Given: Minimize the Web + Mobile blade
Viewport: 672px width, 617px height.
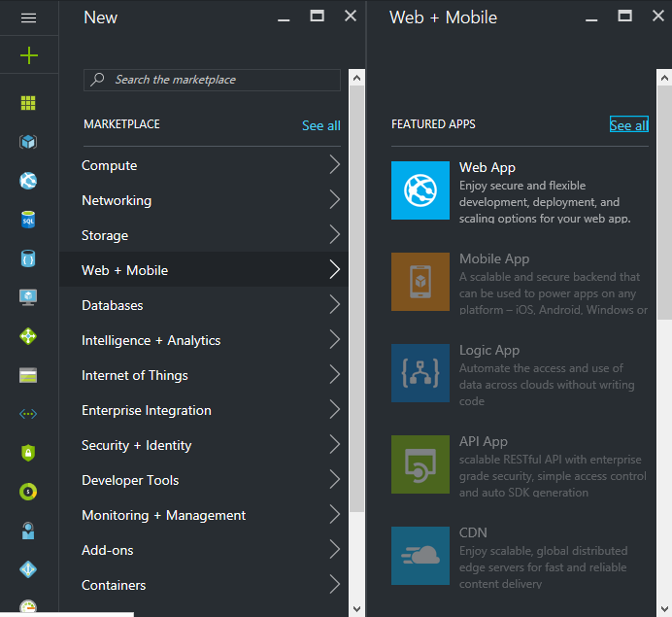Looking at the screenshot, I should coord(591,17).
